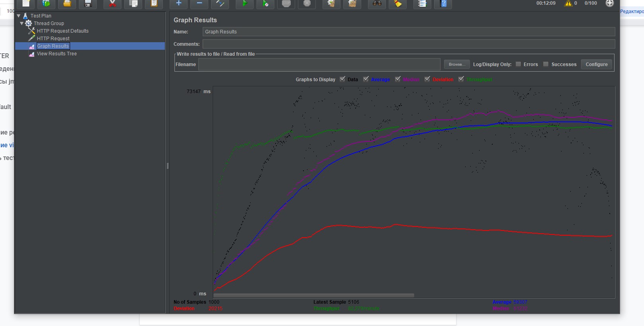Select HTTP Request Defaults in tree
The image size is (644, 326).
[x=63, y=31]
